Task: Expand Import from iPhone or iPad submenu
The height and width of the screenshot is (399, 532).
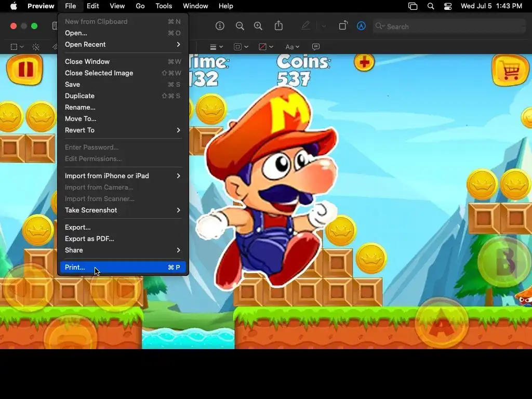Action: 123,176
